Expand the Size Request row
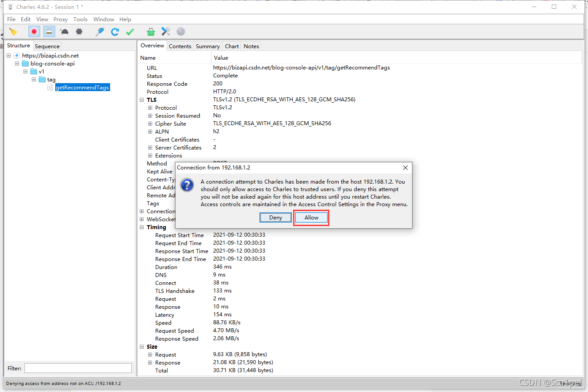 tap(150, 355)
